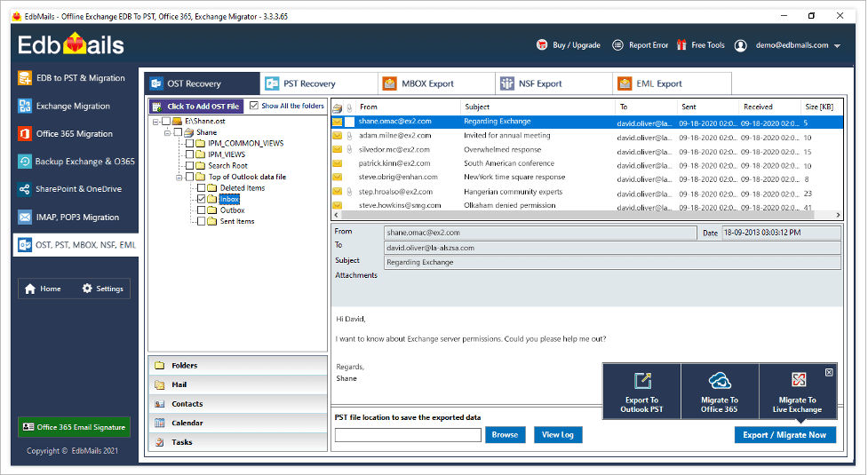Click the PST file location input field
This screenshot has width=868, height=475.
408,435
